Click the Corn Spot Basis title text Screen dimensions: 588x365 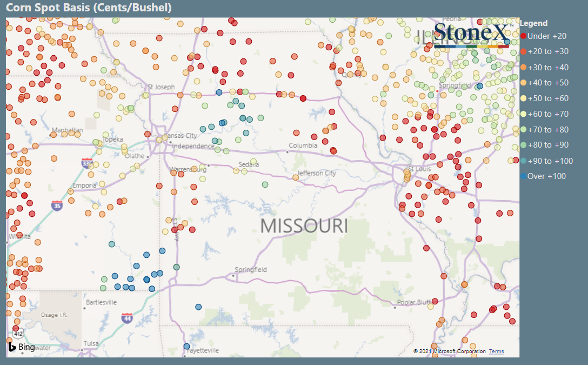pos(89,8)
